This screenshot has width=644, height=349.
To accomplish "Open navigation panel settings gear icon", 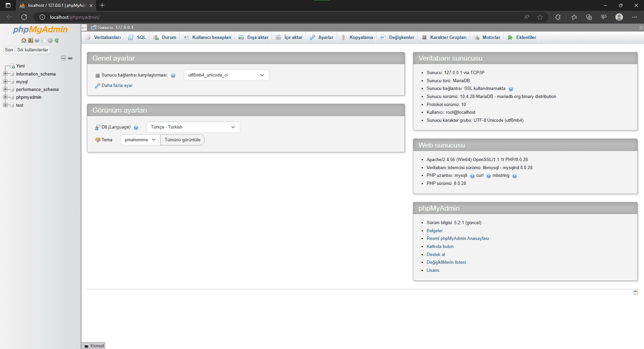I will point(50,41).
